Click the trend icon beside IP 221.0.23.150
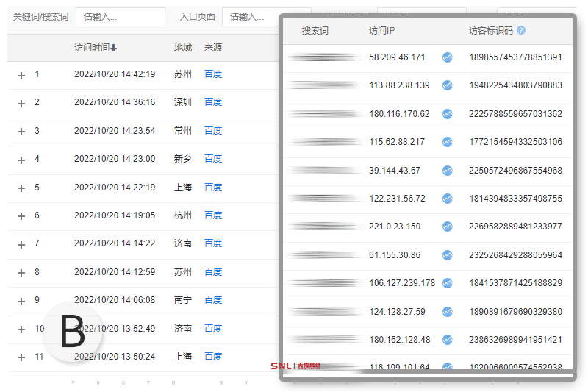588x392 pixels. click(x=447, y=227)
